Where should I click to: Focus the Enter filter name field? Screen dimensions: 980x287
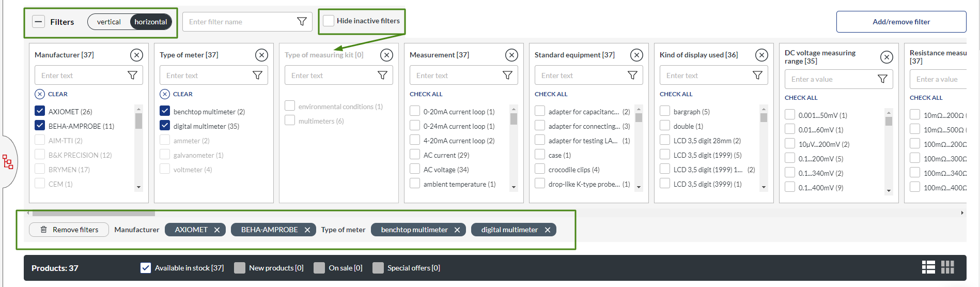240,22
